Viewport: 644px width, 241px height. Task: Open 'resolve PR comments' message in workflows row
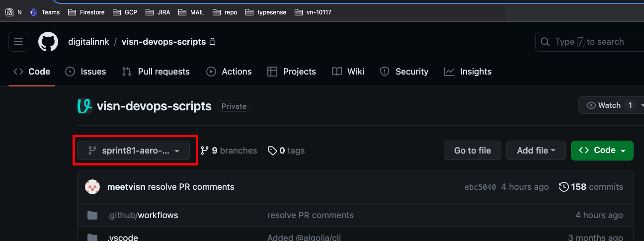click(311, 215)
